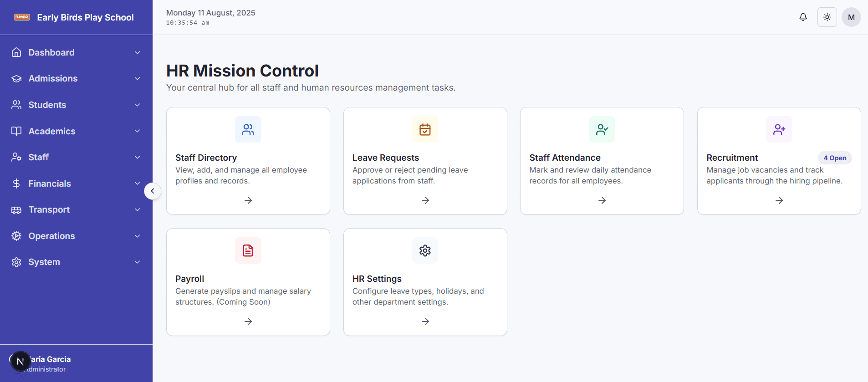Open the Staff Attendance card title
The image size is (868, 382).
point(565,158)
